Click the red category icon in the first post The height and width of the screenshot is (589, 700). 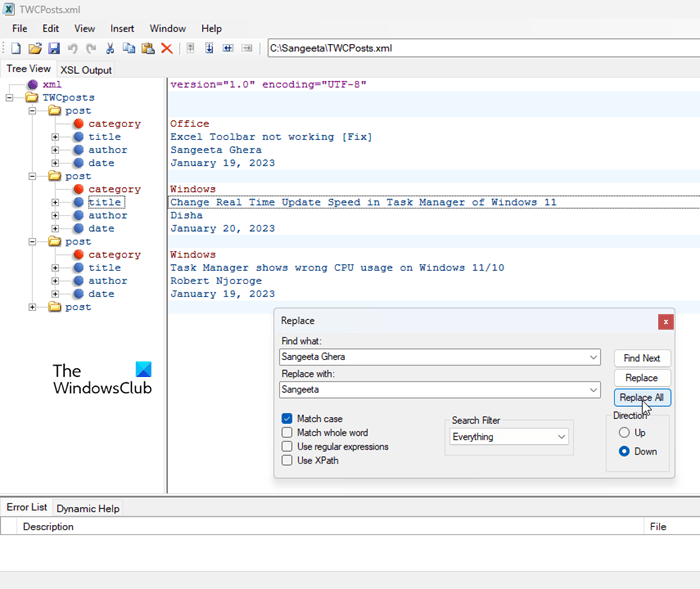click(x=79, y=124)
